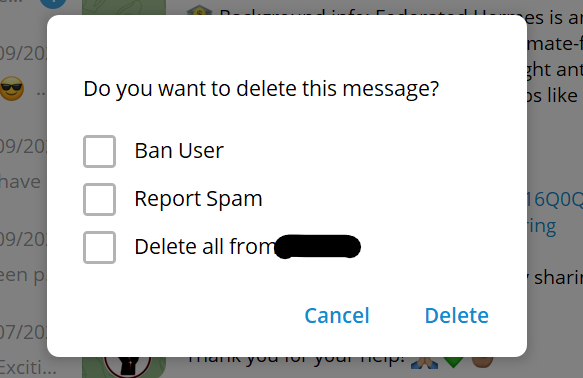Click the 'Report Spam' label text
The width and height of the screenshot is (583, 378).
[199, 199]
